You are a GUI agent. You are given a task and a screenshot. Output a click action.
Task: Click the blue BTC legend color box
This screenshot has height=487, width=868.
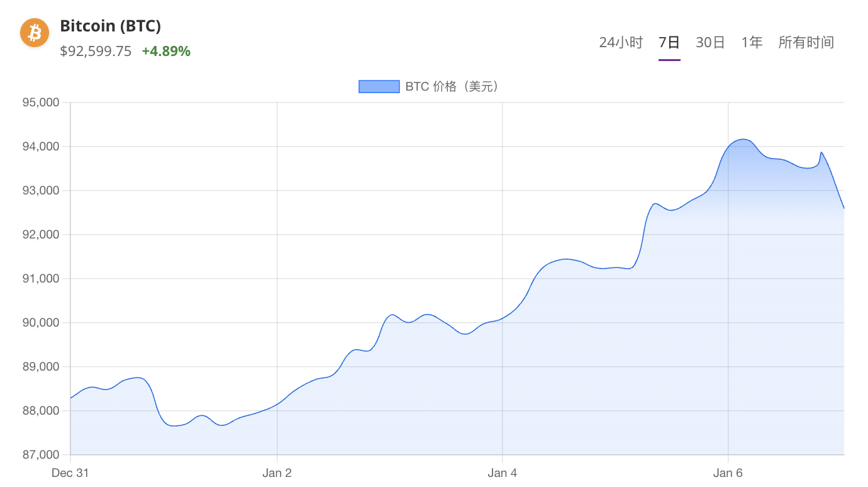pyautogui.click(x=379, y=86)
